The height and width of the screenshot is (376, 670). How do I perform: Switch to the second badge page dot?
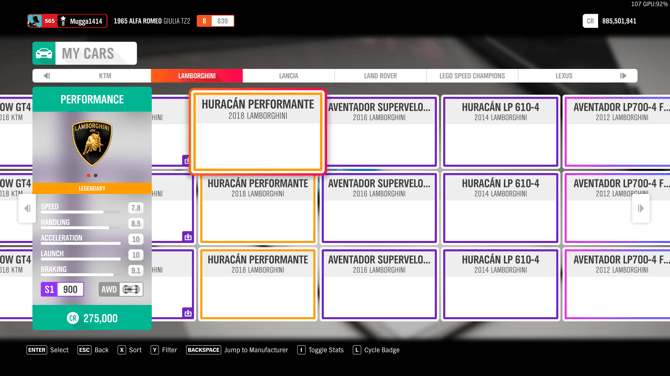(96, 175)
